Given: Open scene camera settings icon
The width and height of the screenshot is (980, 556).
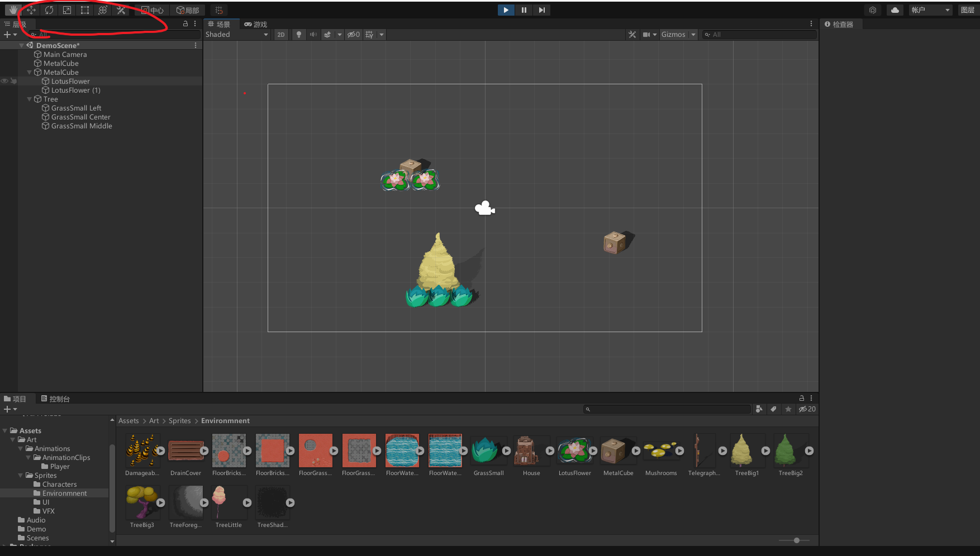Looking at the screenshot, I should point(646,35).
